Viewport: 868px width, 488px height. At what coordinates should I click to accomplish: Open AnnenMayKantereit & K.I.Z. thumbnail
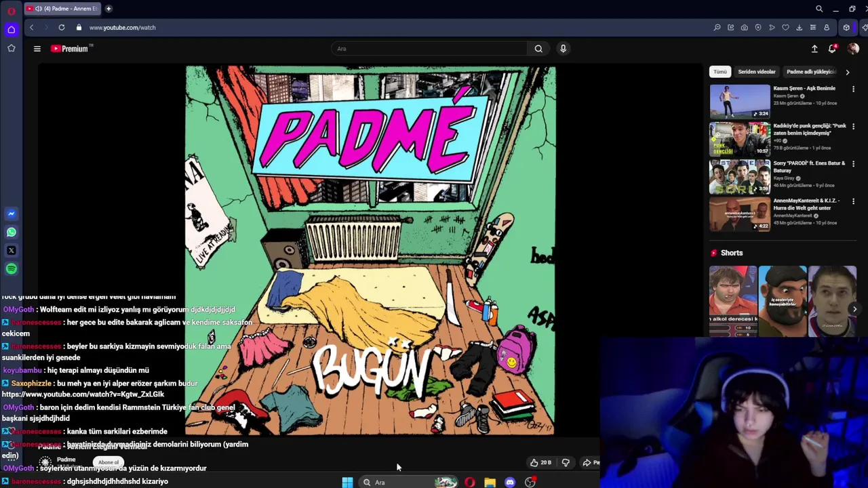click(x=740, y=213)
